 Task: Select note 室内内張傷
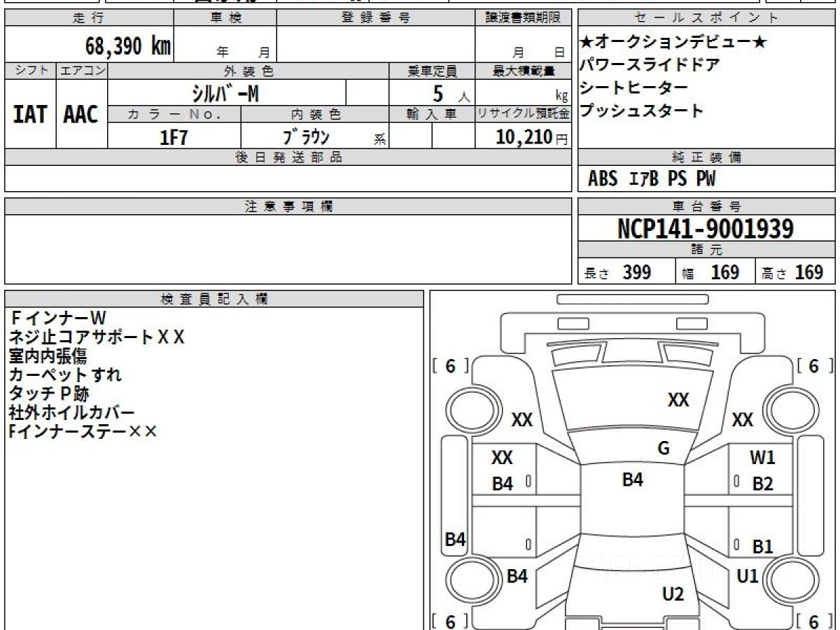pyautogui.click(x=48, y=356)
